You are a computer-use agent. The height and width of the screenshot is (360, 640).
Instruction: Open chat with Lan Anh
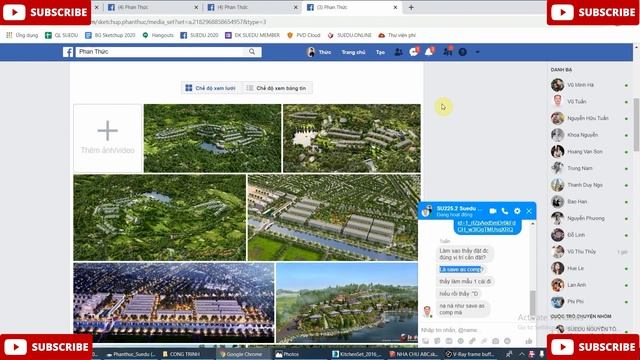(x=590, y=285)
